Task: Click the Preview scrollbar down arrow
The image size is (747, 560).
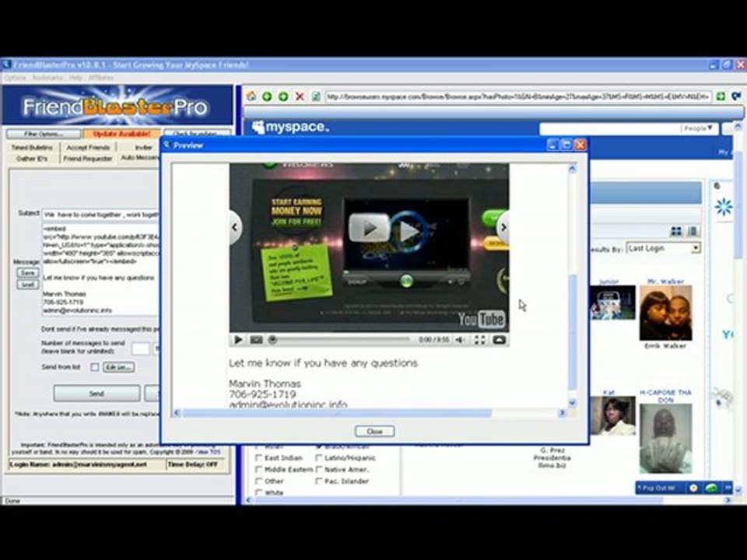Action: (x=572, y=403)
